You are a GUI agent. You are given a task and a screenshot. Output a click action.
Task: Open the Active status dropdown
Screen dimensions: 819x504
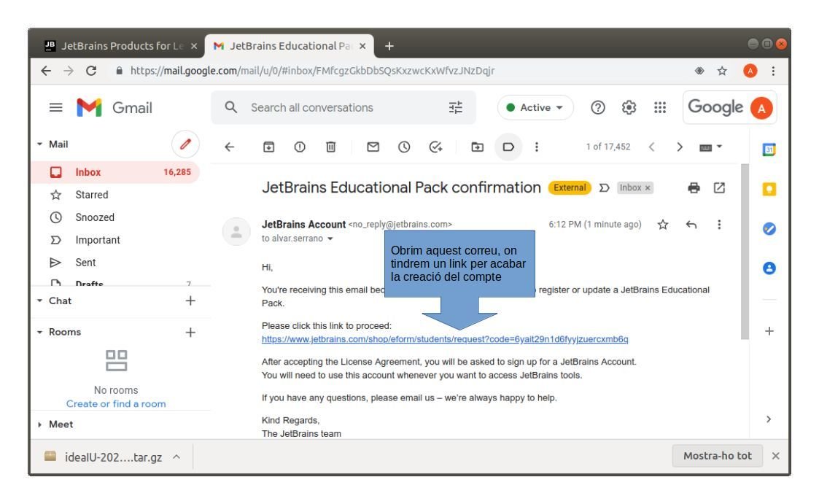(x=535, y=108)
